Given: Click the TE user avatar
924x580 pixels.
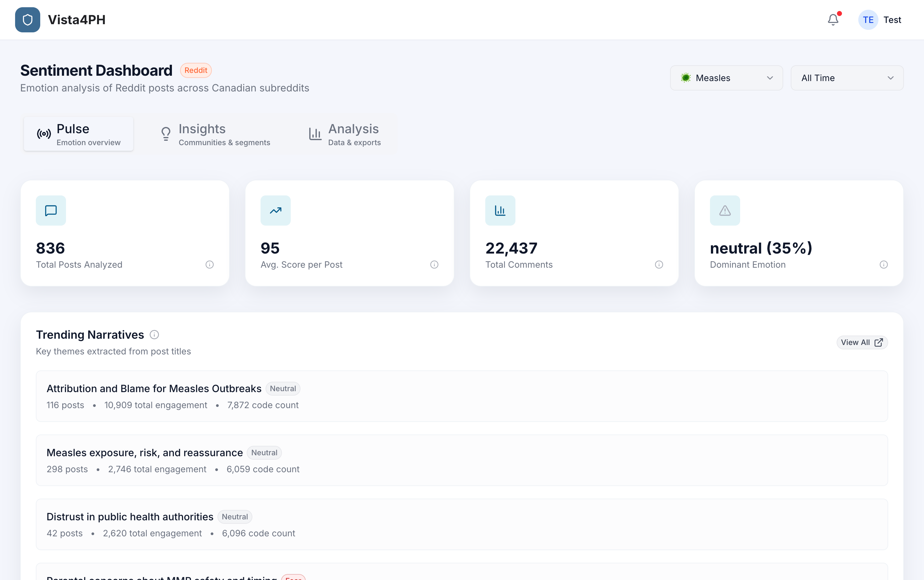Looking at the screenshot, I should pos(868,19).
